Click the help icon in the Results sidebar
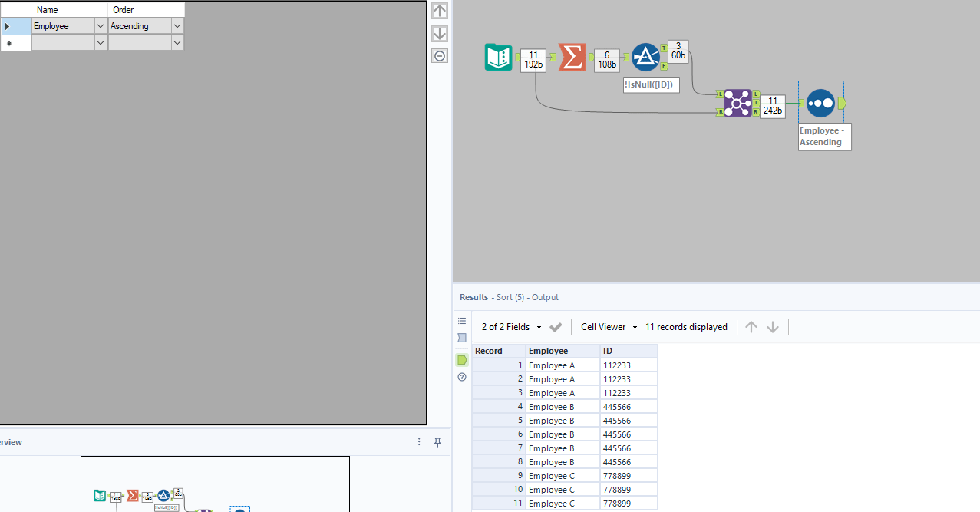Viewport: 980px width, 512px height. coord(461,377)
